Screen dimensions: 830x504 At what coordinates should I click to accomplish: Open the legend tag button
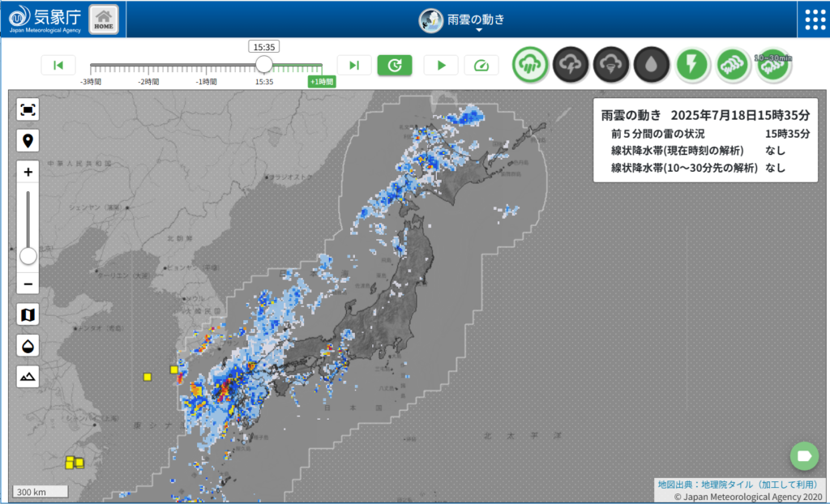[x=804, y=456]
